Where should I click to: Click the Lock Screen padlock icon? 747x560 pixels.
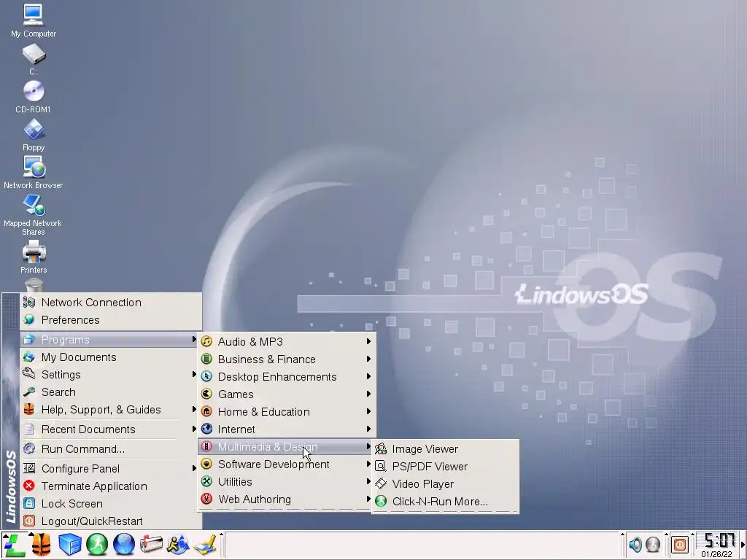pyautogui.click(x=29, y=503)
